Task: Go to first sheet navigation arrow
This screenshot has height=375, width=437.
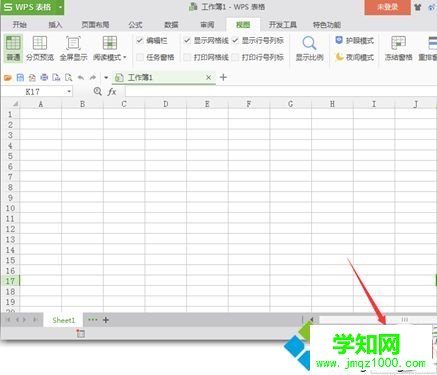Action: point(9,320)
